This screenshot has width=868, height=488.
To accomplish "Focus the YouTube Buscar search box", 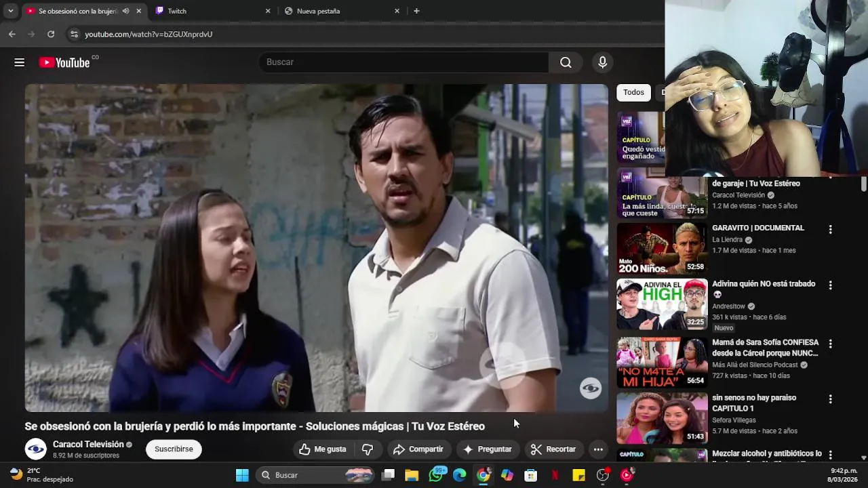I will point(403,62).
